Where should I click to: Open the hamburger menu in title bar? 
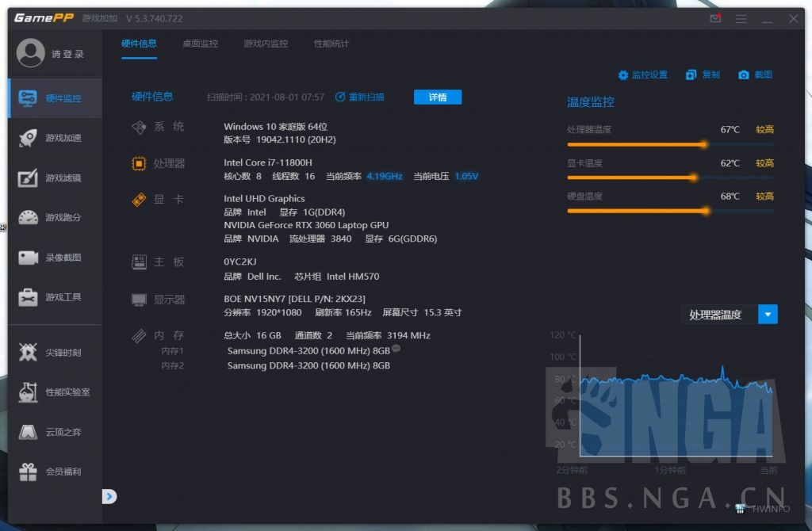(741, 19)
